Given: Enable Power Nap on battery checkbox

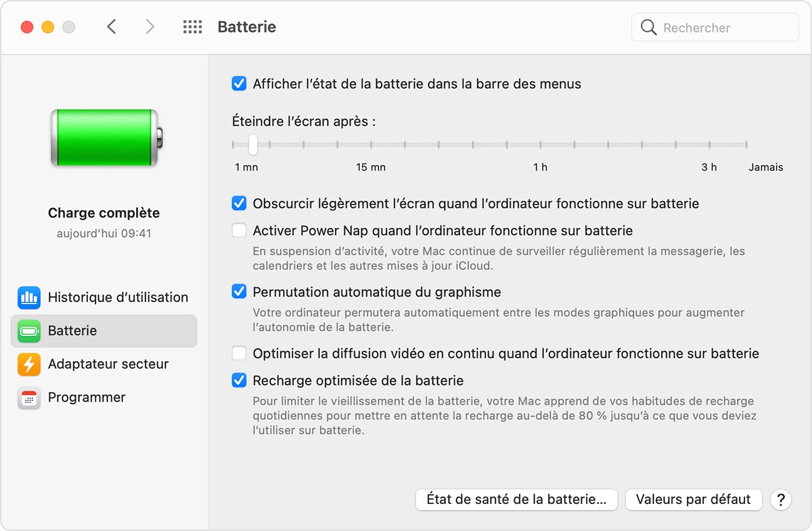Looking at the screenshot, I should point(239,231).
